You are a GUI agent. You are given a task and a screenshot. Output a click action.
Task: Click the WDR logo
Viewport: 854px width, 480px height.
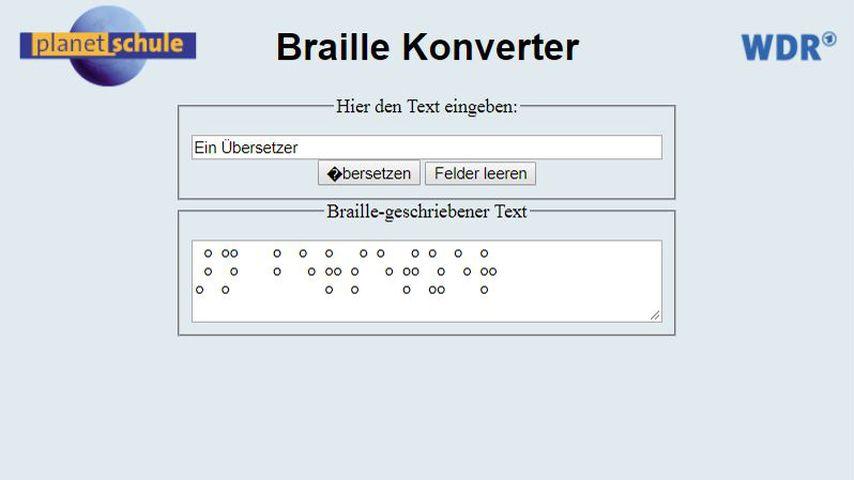(x=781, y=46)
